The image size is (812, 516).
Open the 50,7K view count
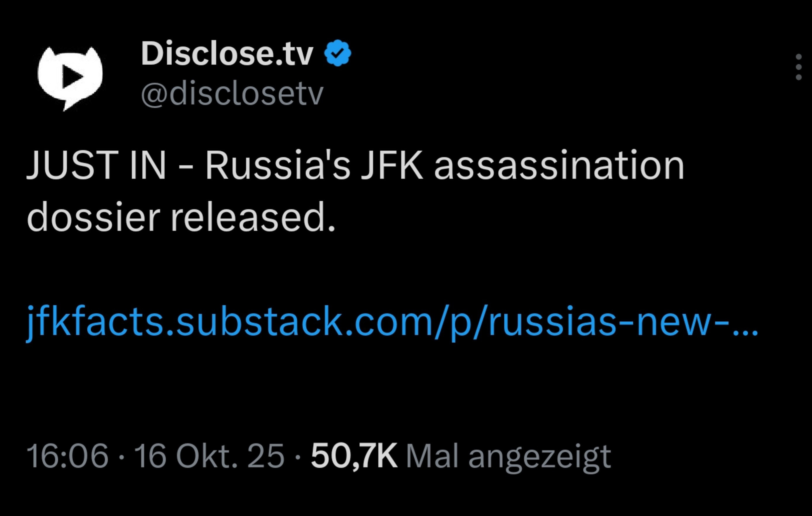click(x=354, y=457)
